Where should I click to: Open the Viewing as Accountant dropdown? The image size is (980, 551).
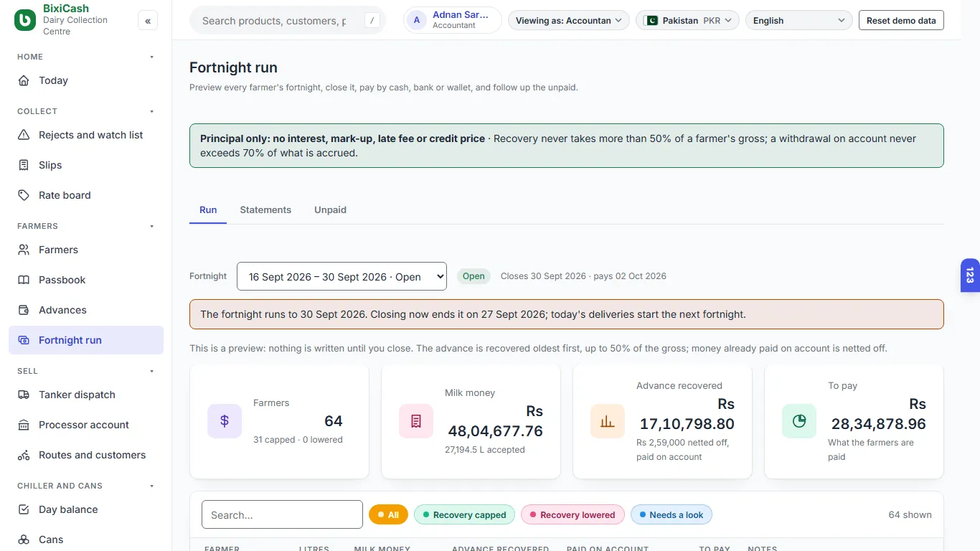coord(569,20)
